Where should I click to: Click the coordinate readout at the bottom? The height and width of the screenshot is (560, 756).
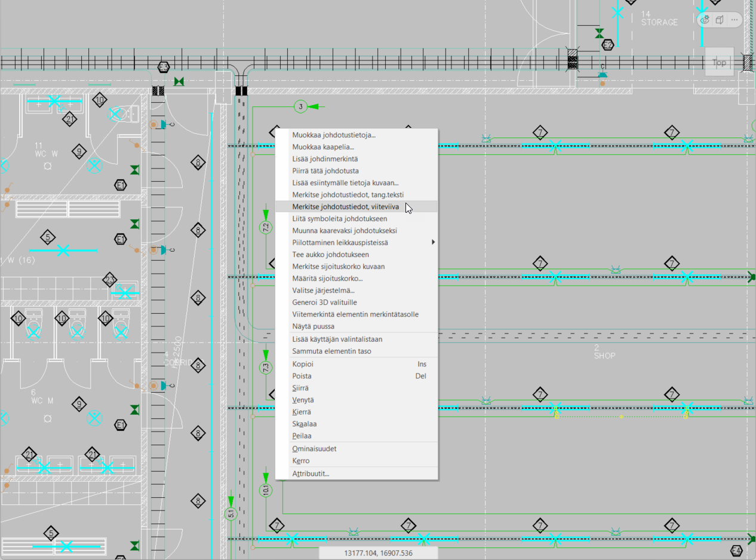(x=378, y=553)
